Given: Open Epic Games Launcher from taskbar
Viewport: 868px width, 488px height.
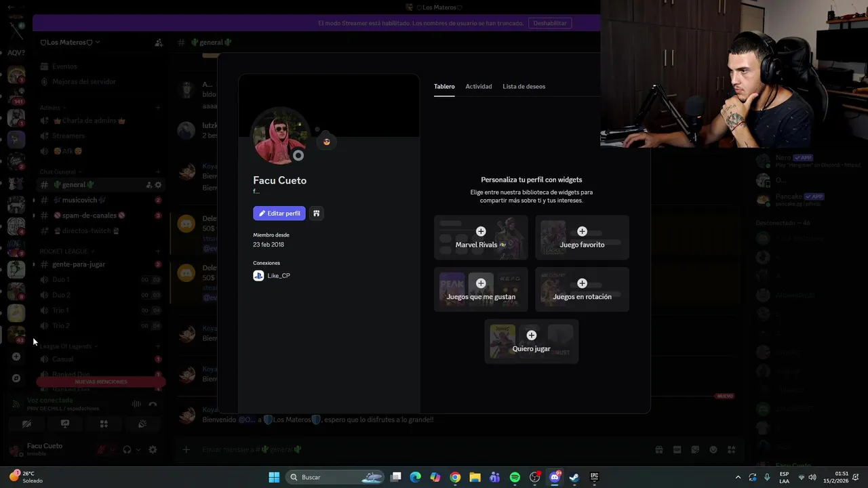Looking at the screenshot, I should click(595, 477).
